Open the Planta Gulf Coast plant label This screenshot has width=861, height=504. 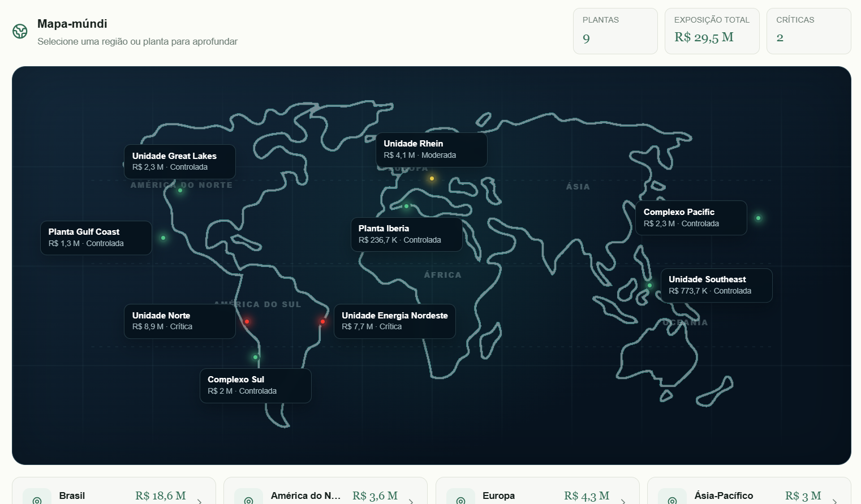(x=96, y=238)
